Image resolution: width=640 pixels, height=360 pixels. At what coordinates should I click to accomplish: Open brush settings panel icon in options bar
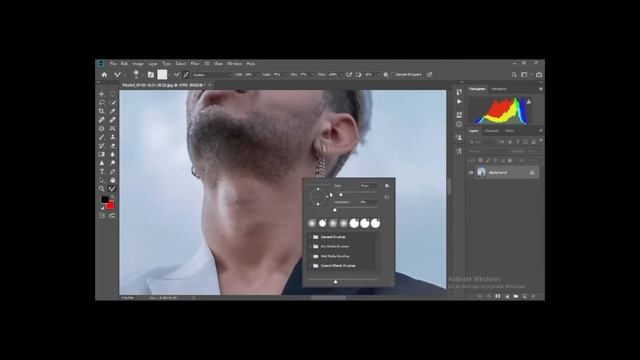(x=151, y=75)
